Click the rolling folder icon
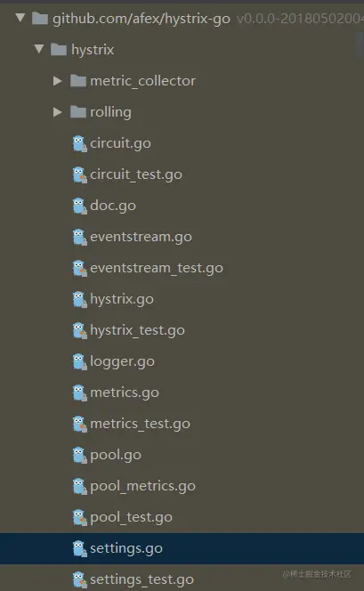Screen dimensions: 364x591 78,112
